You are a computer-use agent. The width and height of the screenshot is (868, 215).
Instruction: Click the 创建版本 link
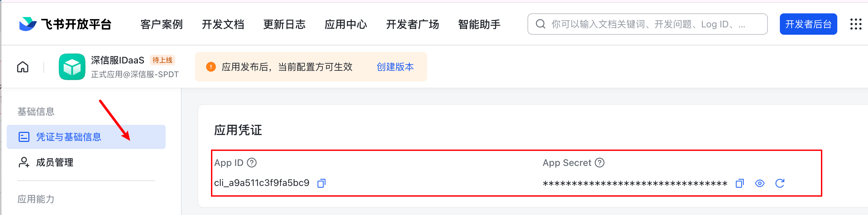click(395, 67)
